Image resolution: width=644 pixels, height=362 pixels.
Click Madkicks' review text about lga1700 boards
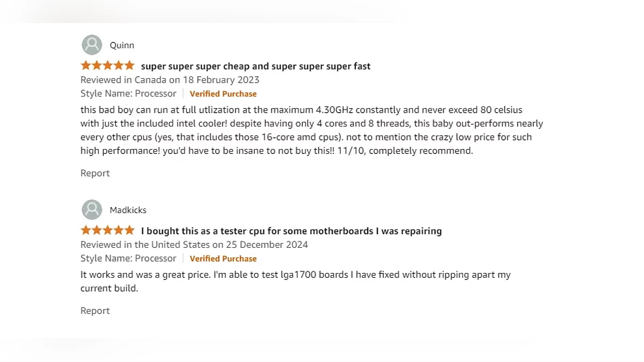tap(295, 275)
